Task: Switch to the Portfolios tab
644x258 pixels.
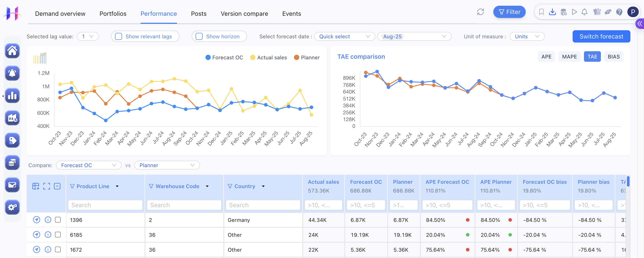Action: [x=113, y=14]
